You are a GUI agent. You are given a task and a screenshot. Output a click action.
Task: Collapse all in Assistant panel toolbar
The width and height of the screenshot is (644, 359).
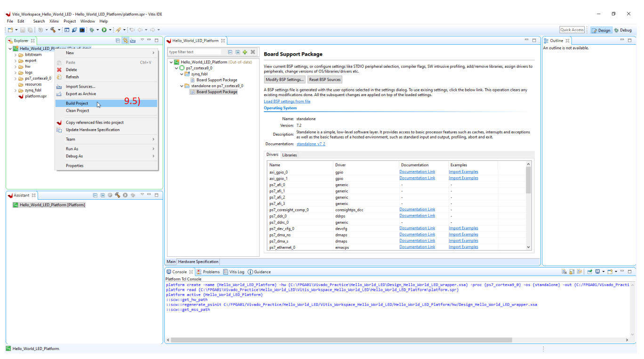[95, 195]
